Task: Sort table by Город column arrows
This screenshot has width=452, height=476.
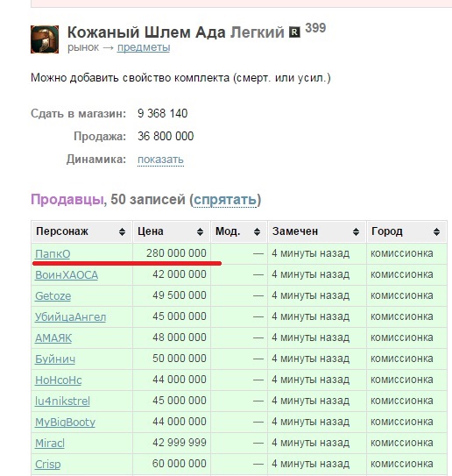Action: (x=436, y=232)
